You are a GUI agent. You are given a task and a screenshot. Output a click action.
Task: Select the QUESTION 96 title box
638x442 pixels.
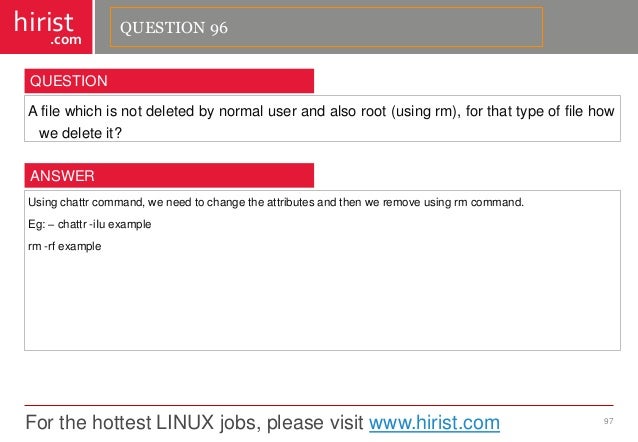coord(326,27)
